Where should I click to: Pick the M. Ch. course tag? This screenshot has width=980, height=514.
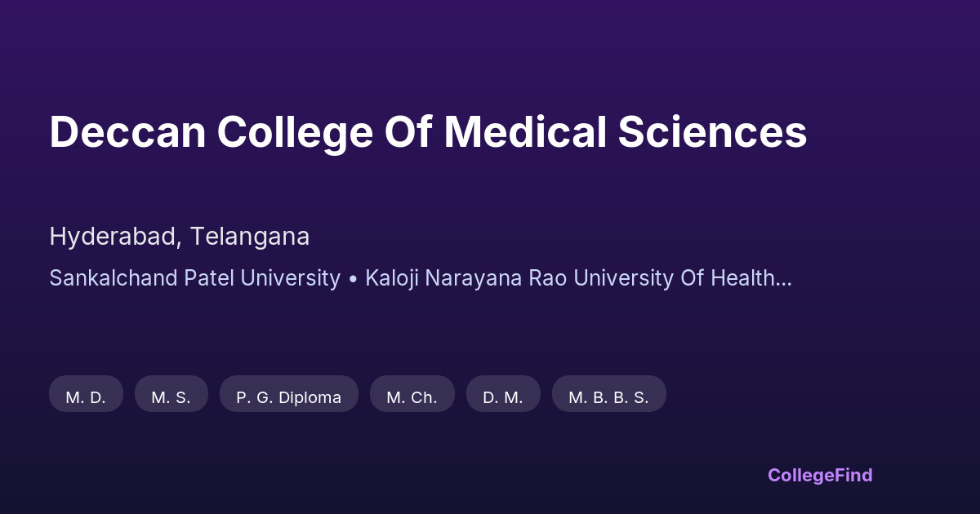coord(412,397)
